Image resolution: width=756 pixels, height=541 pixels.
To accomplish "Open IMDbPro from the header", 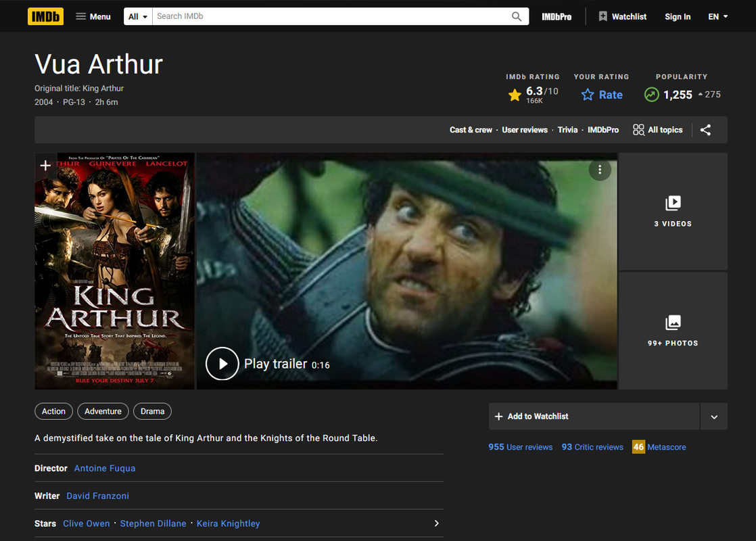I will click(557, 16).
